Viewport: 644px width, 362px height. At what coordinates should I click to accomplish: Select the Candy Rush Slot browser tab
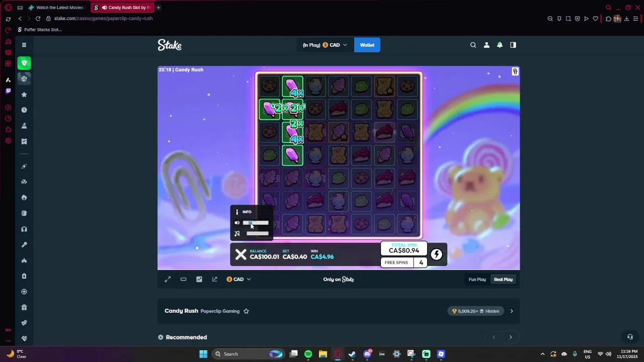pyautogui.click(x=123, y=8)
